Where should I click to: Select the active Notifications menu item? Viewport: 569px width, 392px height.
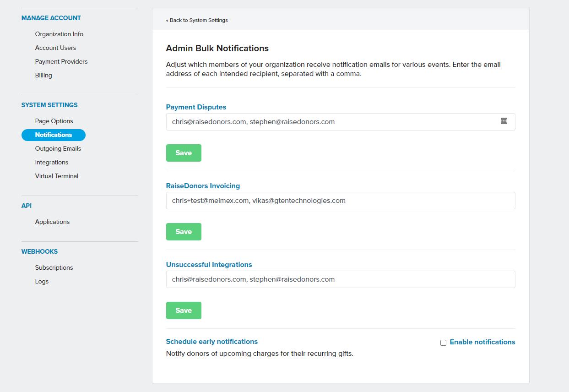click(54, 135)
